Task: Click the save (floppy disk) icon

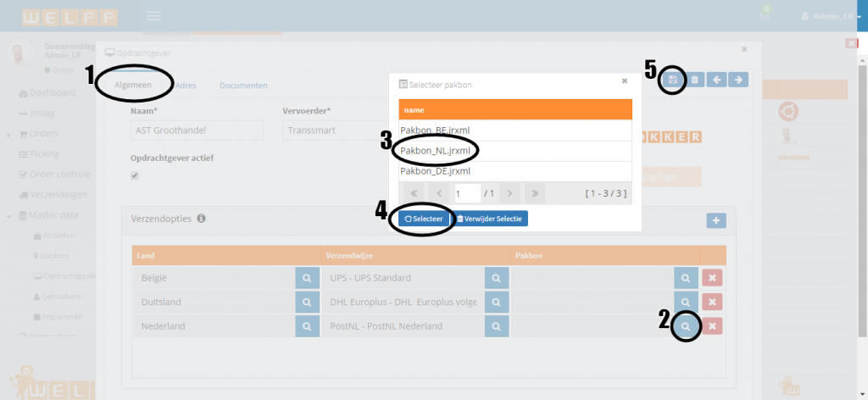Action: click(x=673, y=80)
